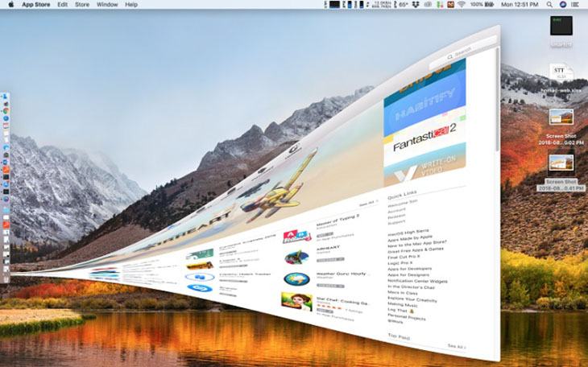This screenshot has height=367, width=588.
Task: Open the Apple menu
Action: (x=11, y=5)
